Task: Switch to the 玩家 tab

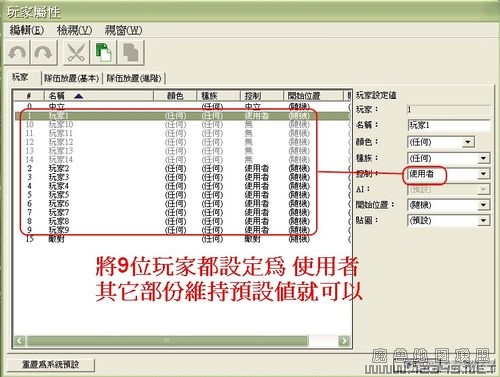Action: point(20,77)
